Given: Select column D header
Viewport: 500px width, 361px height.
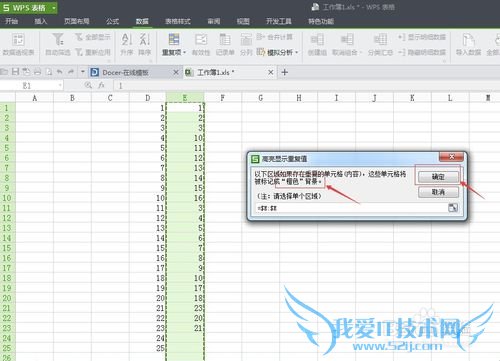Looking at the screenshot, I should pyautogui.click(x=148, y=98).
